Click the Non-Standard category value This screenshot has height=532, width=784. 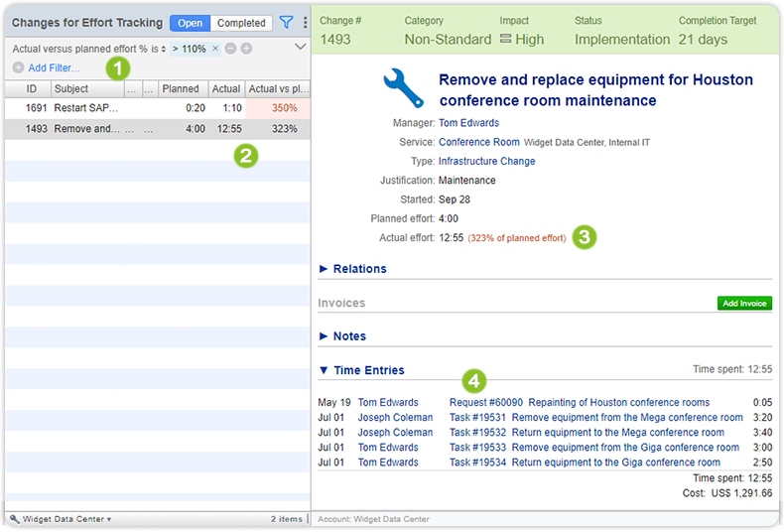(x=448, y=40)
